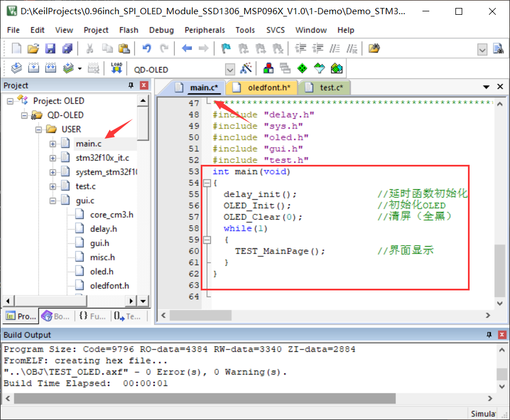
Task: Click the Open file icon
Action: (33, 48)
